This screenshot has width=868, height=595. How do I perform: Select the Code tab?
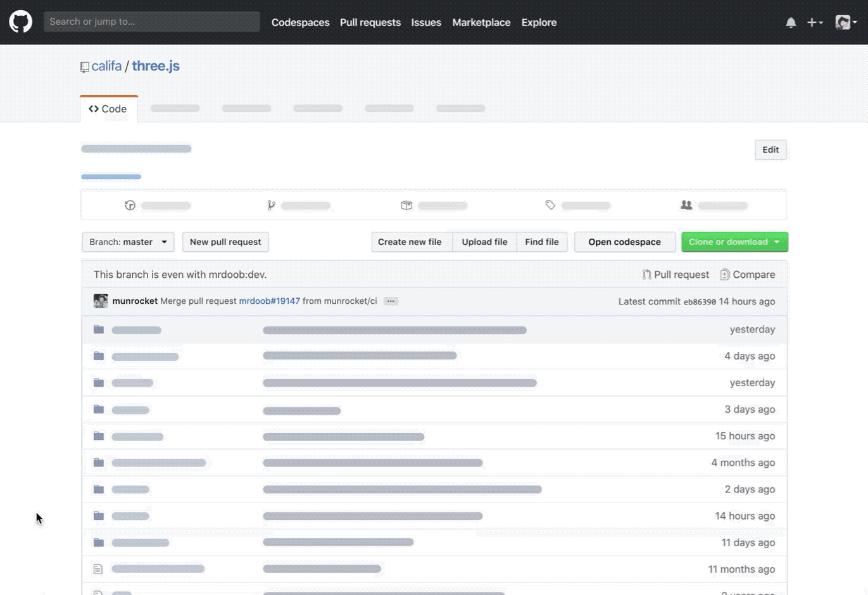[x=108, y=109]
